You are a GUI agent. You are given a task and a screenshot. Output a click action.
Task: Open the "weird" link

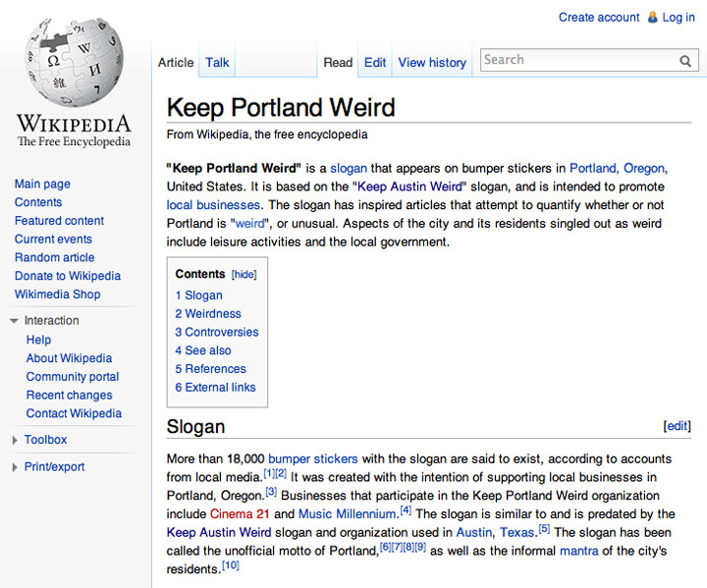click(x=249, y=224)
